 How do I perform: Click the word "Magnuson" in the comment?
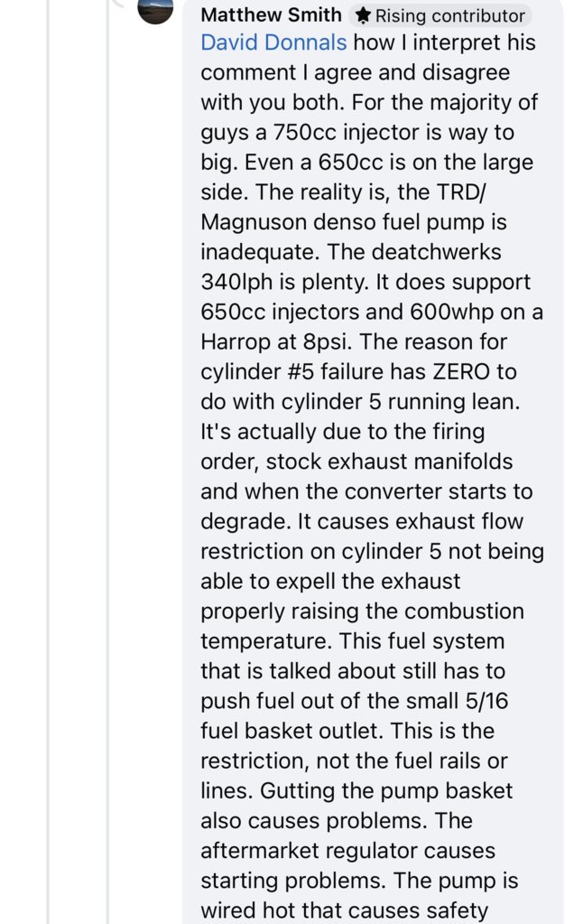tap(254, 222)
